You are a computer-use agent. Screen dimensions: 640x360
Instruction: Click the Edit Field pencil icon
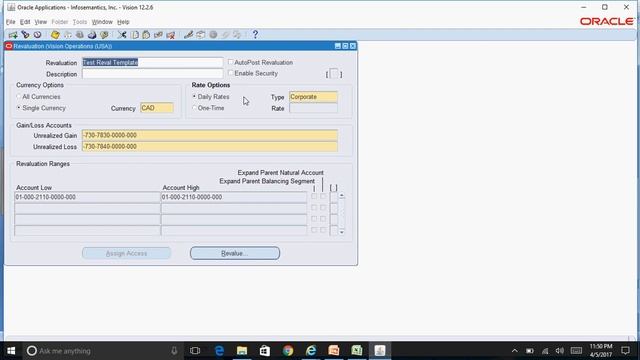(188, 35)
